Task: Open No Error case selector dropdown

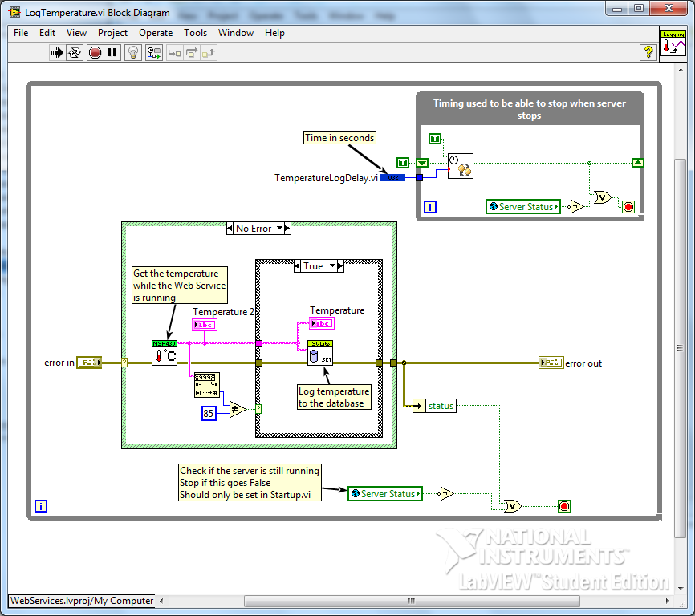Action: click(280, 229)
